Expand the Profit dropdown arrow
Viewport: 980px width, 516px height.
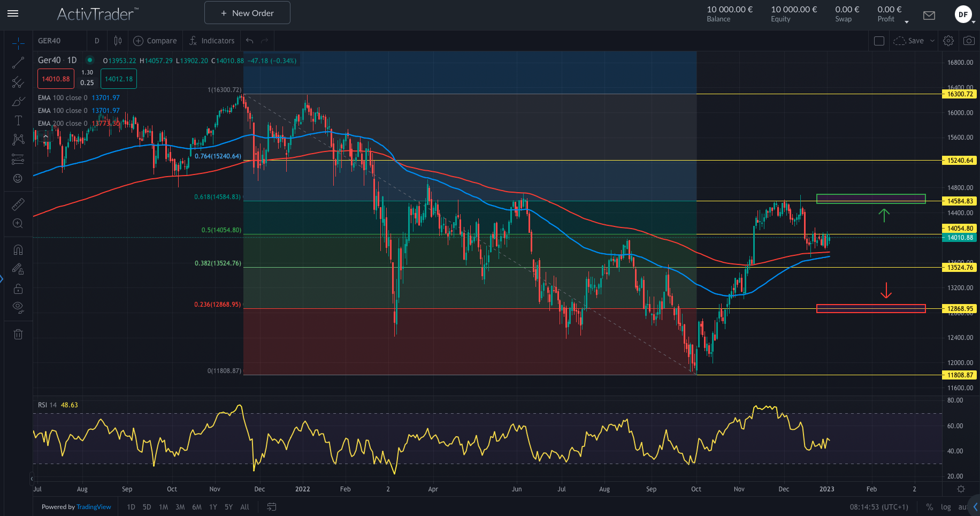[x=906, y=21]
